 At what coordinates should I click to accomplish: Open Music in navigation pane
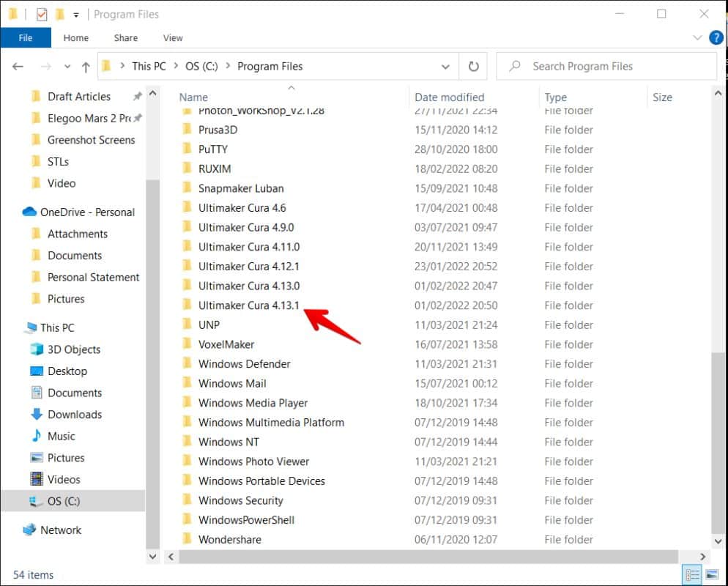(62, 436)
